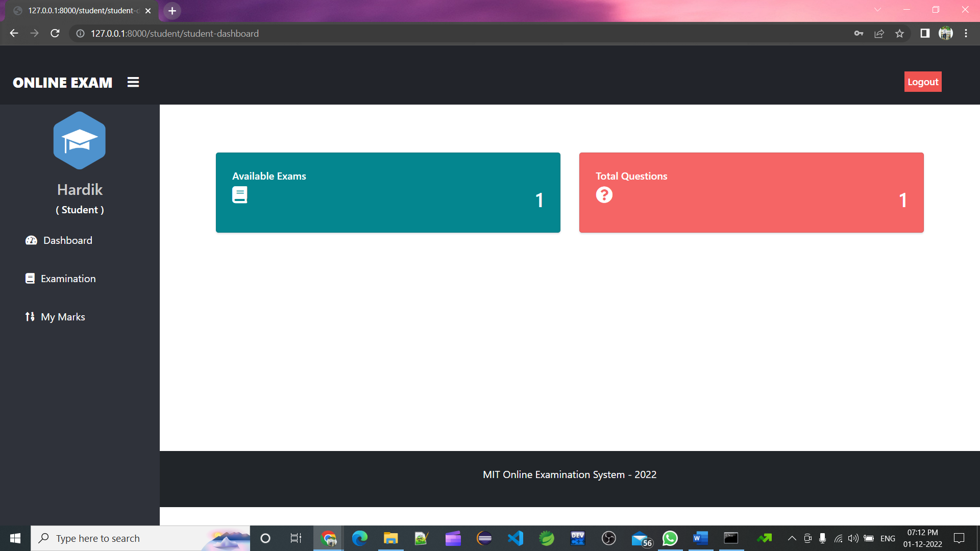Switch to Chrome in the taskbar
980x551 pixels.
pos(329,538)
